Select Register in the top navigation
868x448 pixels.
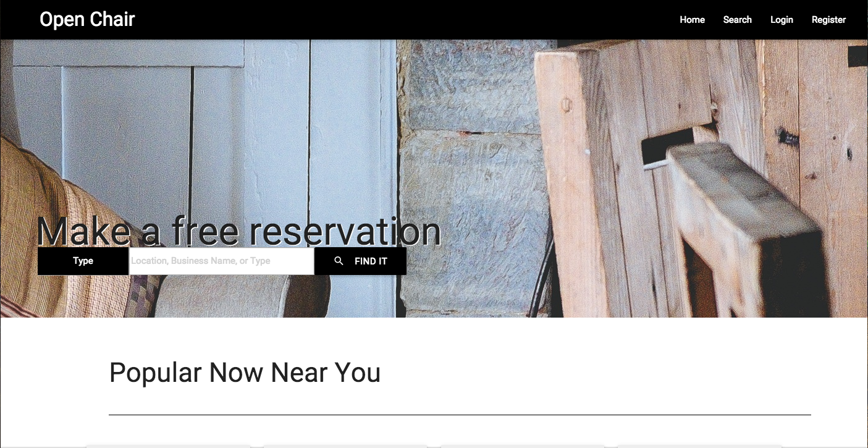coord(828,20)
